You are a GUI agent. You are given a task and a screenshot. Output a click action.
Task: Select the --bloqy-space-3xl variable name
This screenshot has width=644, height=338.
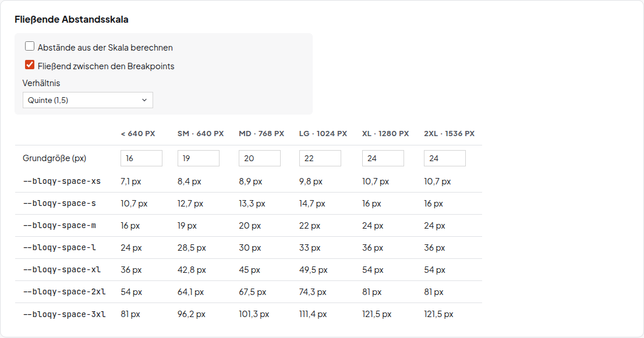pos(64,314)
